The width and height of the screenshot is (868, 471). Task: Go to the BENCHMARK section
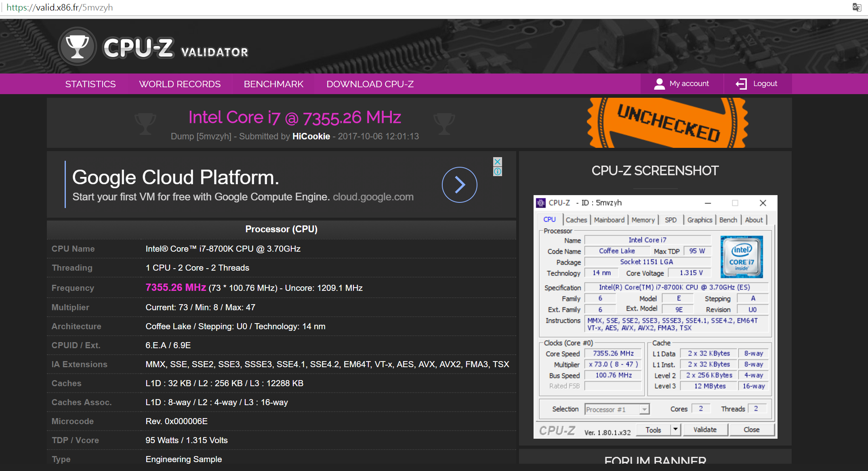pyautogui.click(x=273, y=84)
